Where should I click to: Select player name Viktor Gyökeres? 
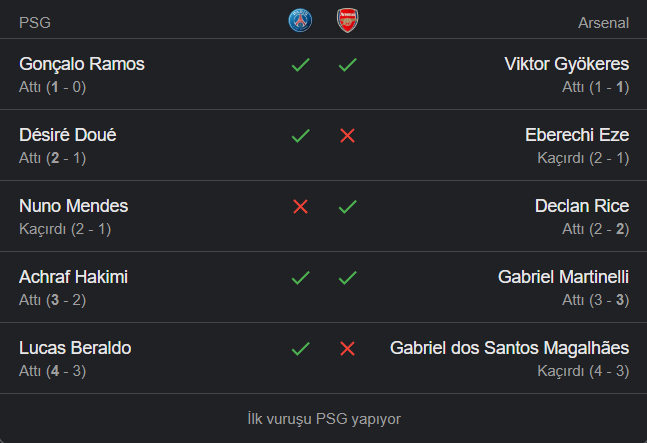tap(567, 64)
